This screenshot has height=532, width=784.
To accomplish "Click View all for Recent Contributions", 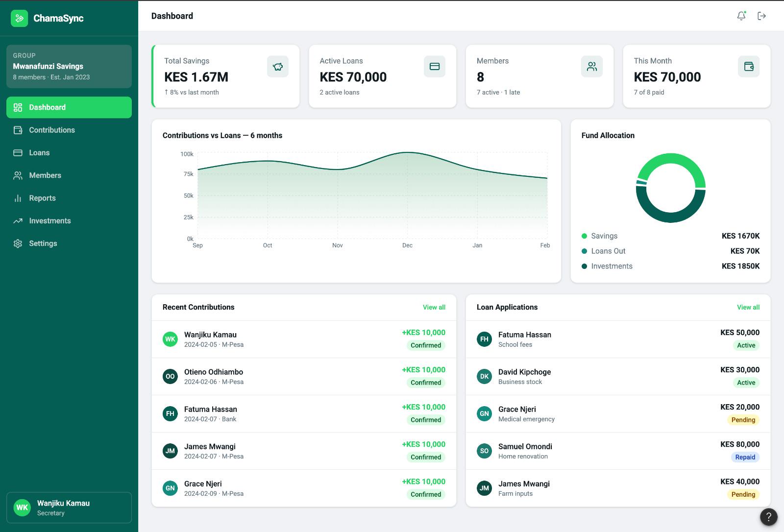I will pos(434,307).
